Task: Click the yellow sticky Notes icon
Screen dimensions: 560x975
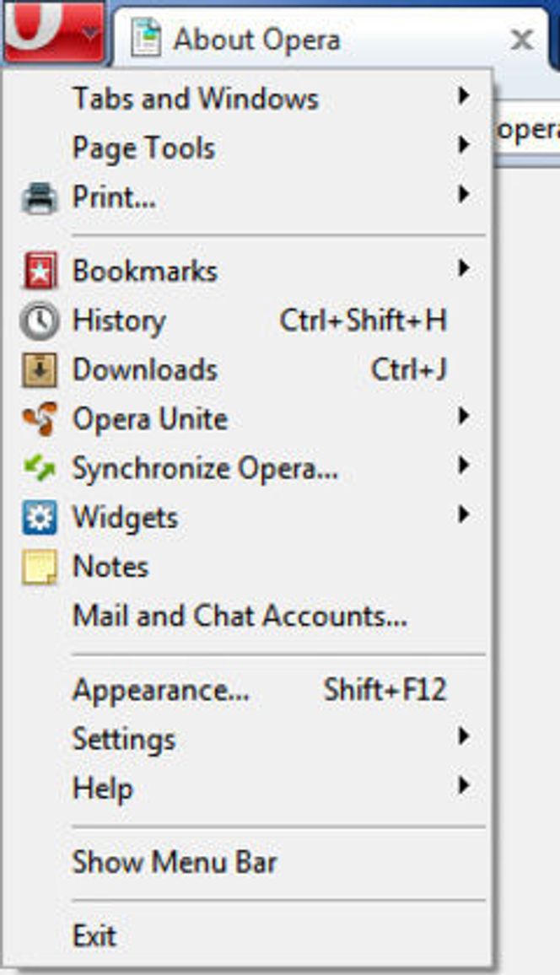Action: click(x=40, y=567)
